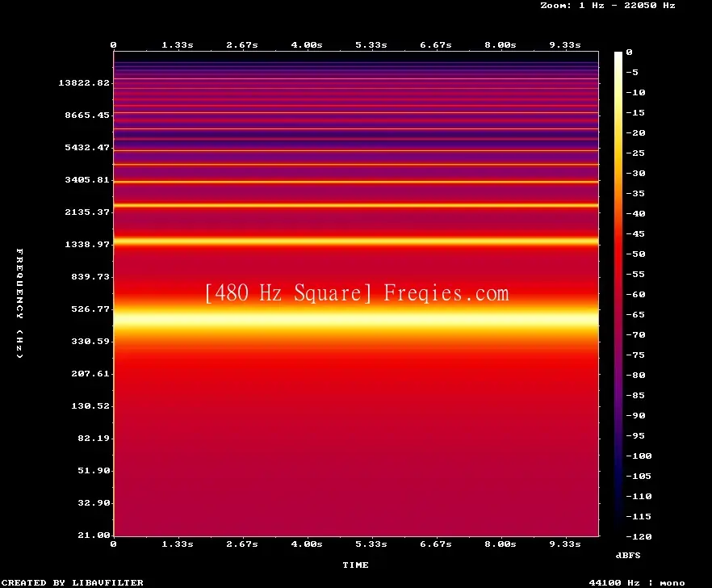Click the 51.90 frequency axis label
This screenshot has height=588, width=712.
click(x=94, y=470)
